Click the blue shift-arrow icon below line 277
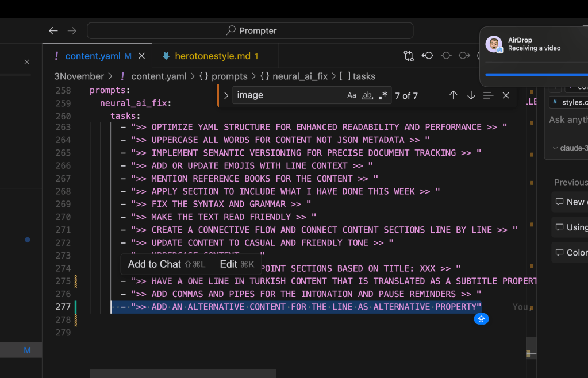The image size is (588, 378). [481, 319]
